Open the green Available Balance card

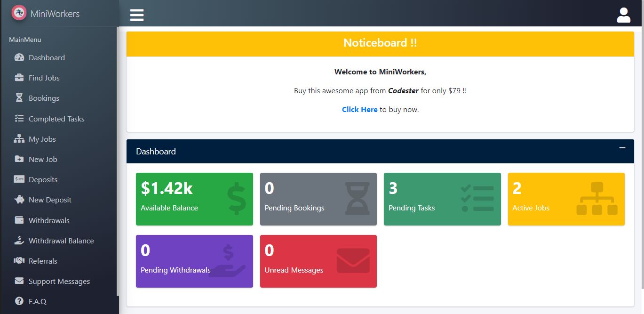point(194,199)
